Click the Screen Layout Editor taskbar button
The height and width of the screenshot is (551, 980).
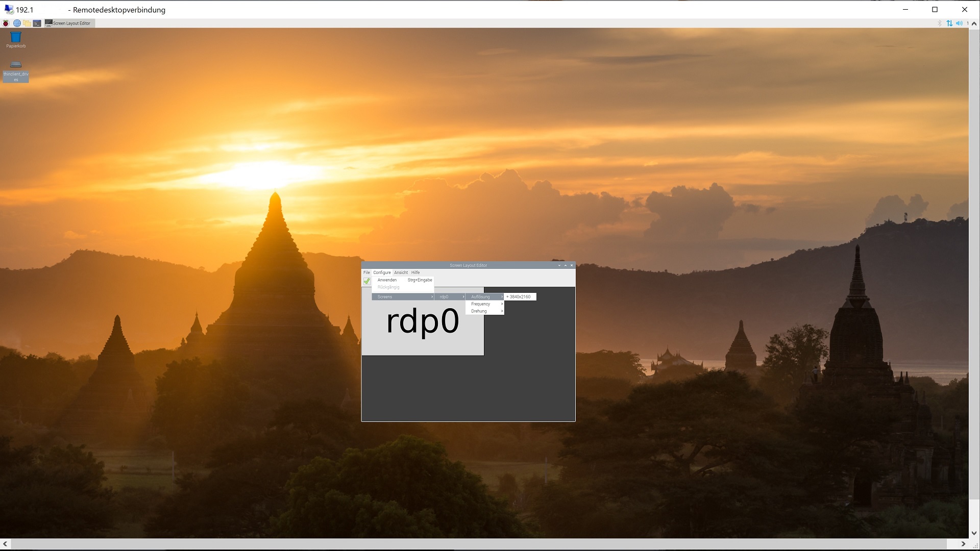click(x=69, y=23)
